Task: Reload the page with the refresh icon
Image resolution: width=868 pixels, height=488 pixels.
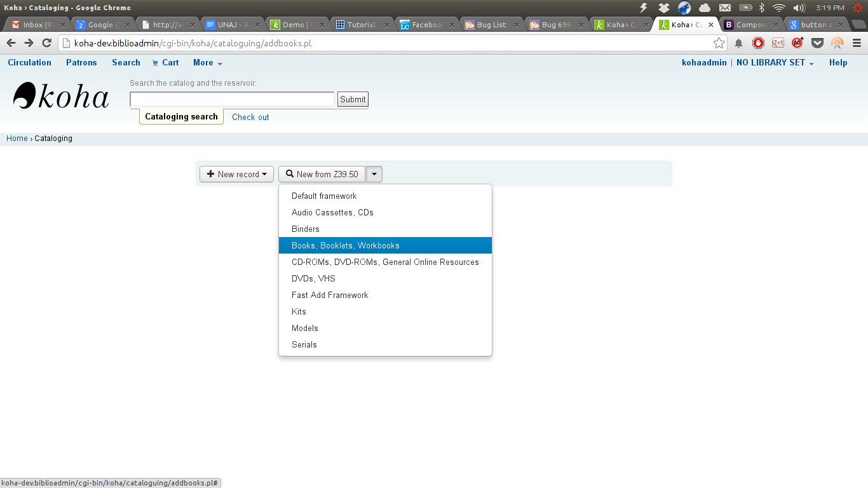Action: (x=46, y=43)
